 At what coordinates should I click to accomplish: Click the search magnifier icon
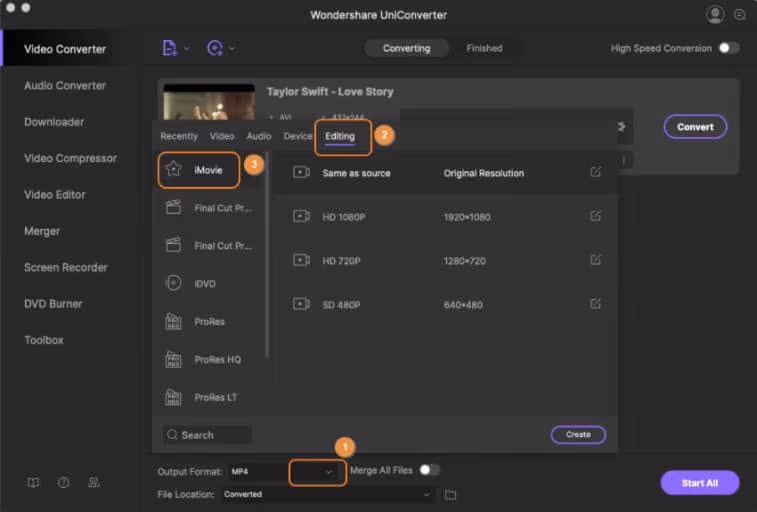point(172,435)
